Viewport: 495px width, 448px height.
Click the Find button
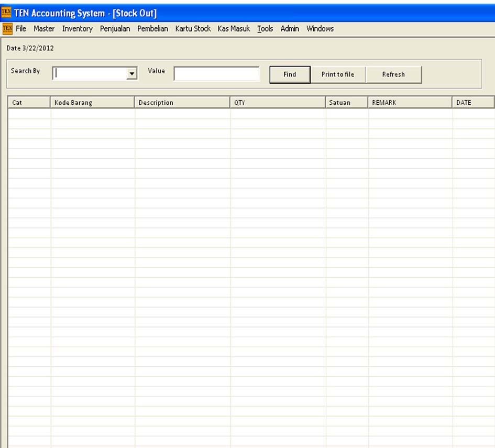tap(290, 74)
